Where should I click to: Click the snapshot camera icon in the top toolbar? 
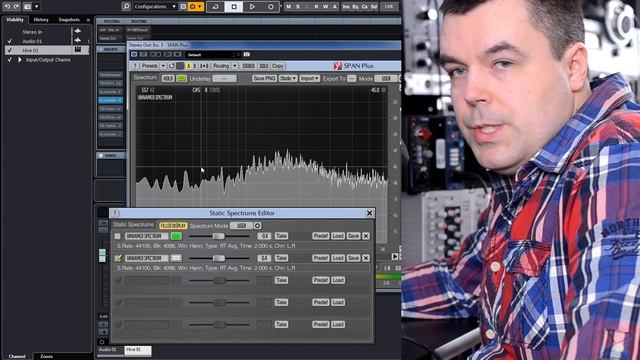click(x=27, y=7)
